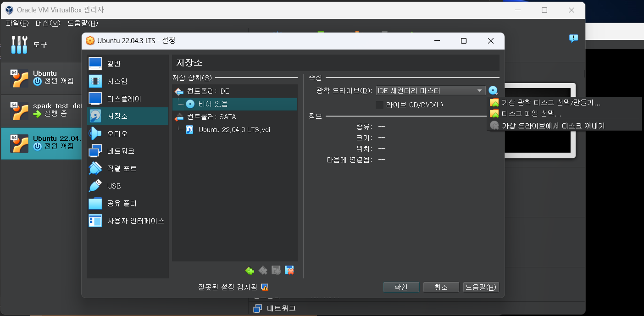Open the 광학 드라이브 IDE 세컨더리 마스터 dropdown
The image size is (644, 316).
coord(430,91)
